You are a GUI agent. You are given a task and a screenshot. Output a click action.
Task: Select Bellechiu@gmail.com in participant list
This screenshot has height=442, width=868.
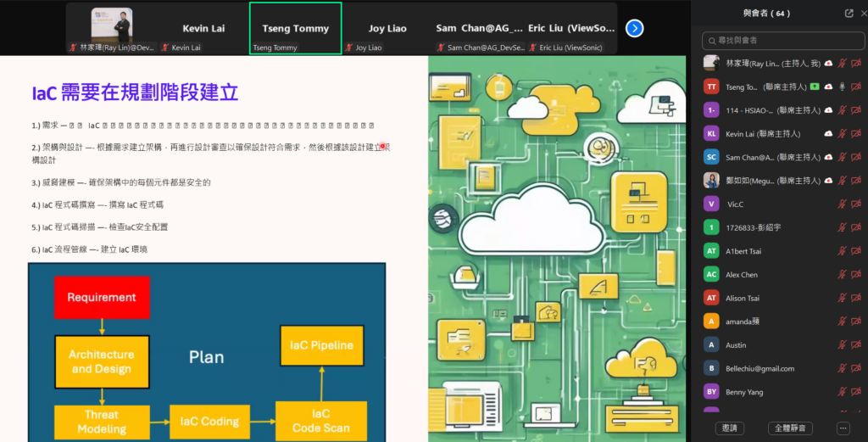click(x=759, y=368)
